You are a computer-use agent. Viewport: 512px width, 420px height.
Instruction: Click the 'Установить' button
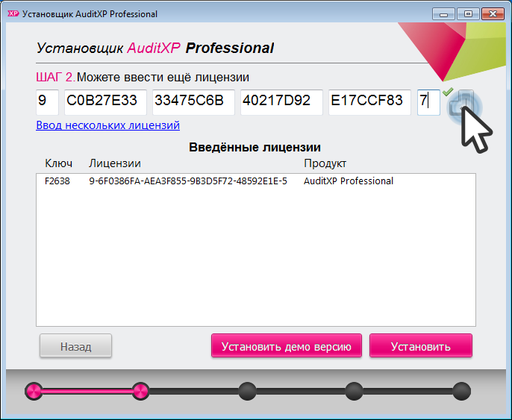[421, 345]
